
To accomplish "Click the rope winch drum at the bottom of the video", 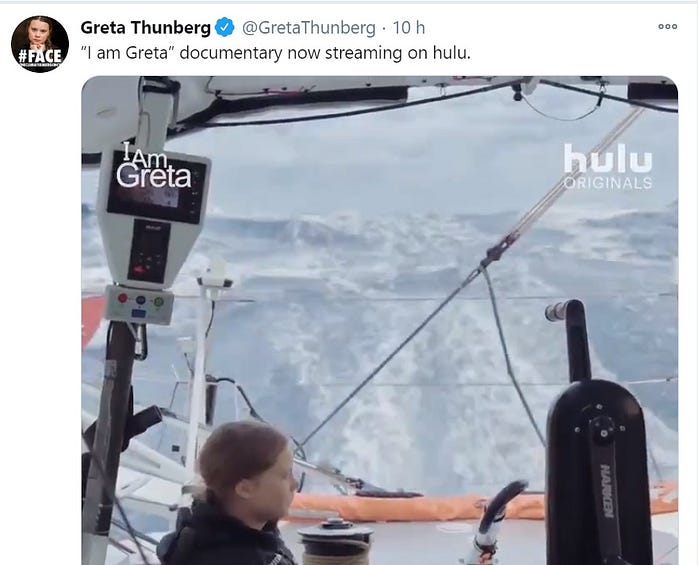I will tap(335, 541).
